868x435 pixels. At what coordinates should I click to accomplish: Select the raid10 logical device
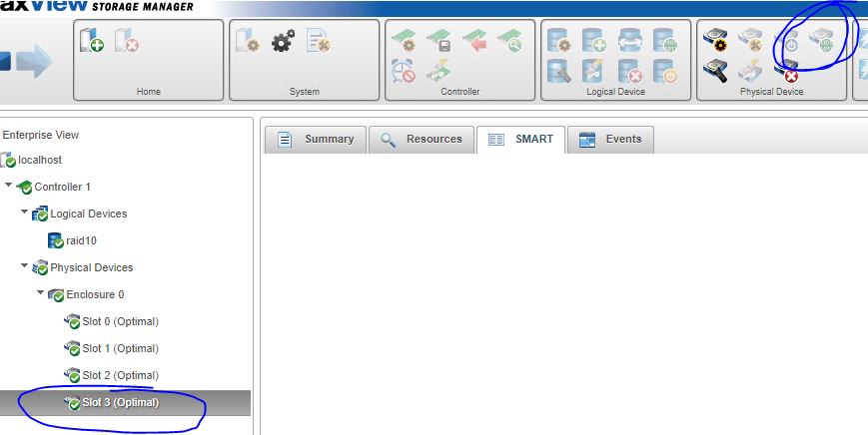(80, 240)
